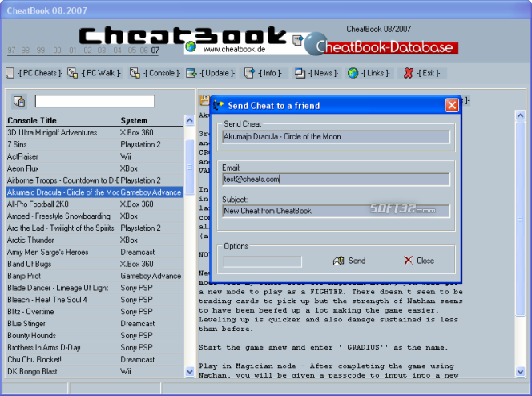Screen dimensions: 532x396
Task: Open the CheatBook-Database banner
Action: [381, 46]
